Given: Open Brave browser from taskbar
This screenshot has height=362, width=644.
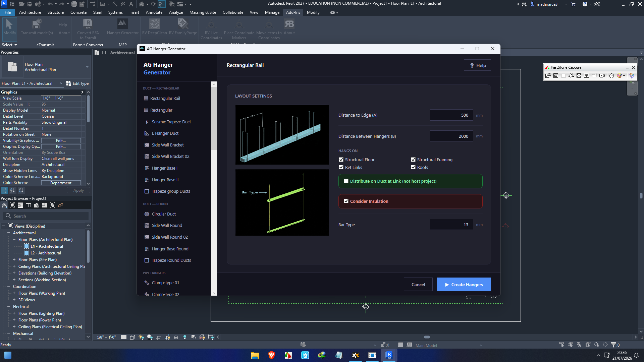Looking at the screenshot, I should point(272,355).
